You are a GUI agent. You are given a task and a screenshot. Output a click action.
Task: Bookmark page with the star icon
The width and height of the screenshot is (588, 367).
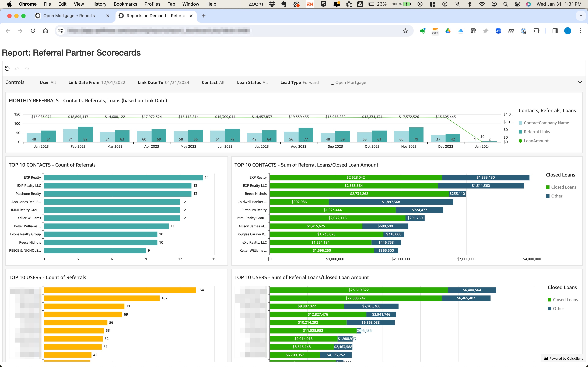tap(405, 31)
